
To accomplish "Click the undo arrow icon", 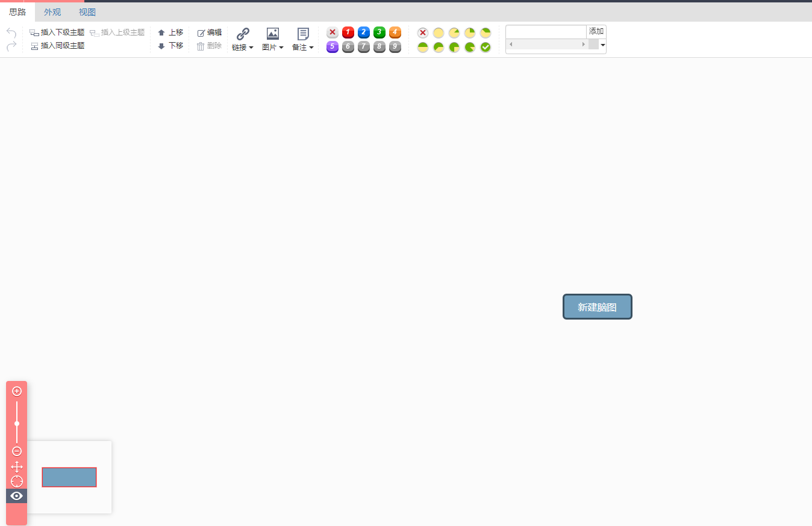I will (11, 32).
